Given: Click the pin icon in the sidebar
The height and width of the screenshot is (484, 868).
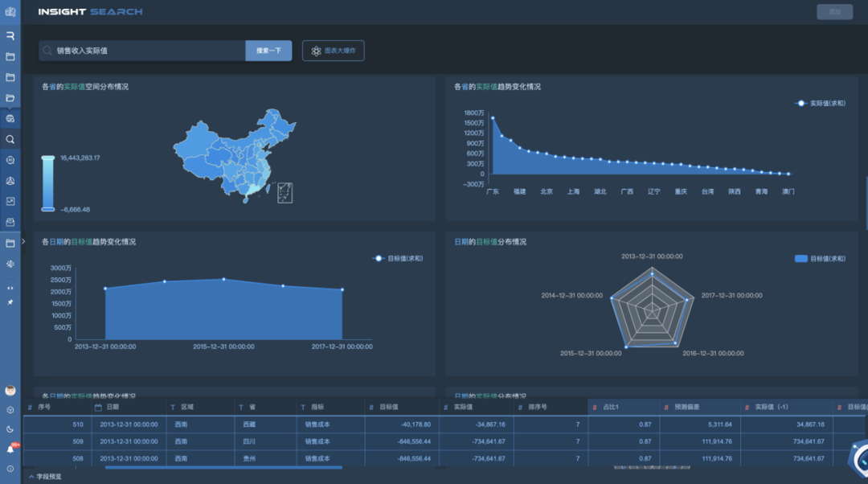Looking at the screenshot, I should (x=10, y=302).
